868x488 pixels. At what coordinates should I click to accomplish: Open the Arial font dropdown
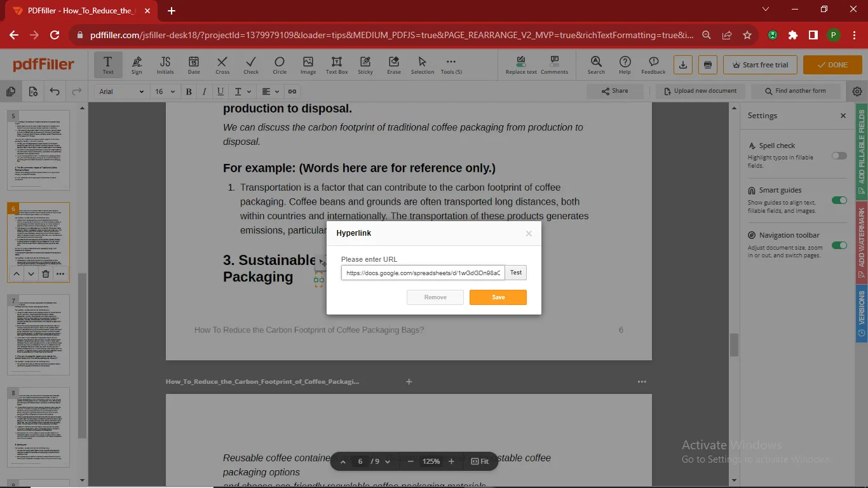tap(122, 91)
